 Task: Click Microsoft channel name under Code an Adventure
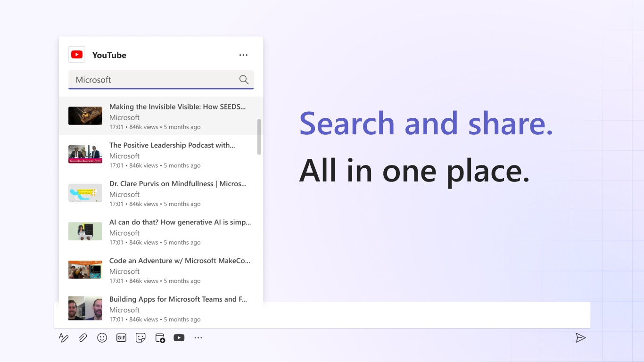click(124, 271)
